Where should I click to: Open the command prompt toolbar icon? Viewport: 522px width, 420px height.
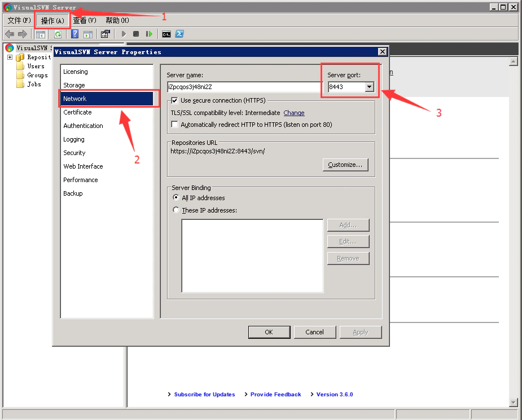(166, 34)
